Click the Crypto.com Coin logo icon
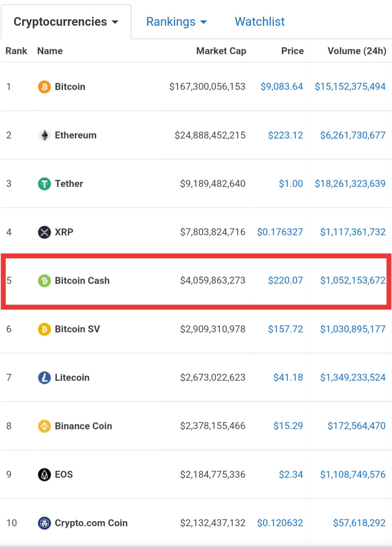Screen dimensions: 392x548 point(44,523)
